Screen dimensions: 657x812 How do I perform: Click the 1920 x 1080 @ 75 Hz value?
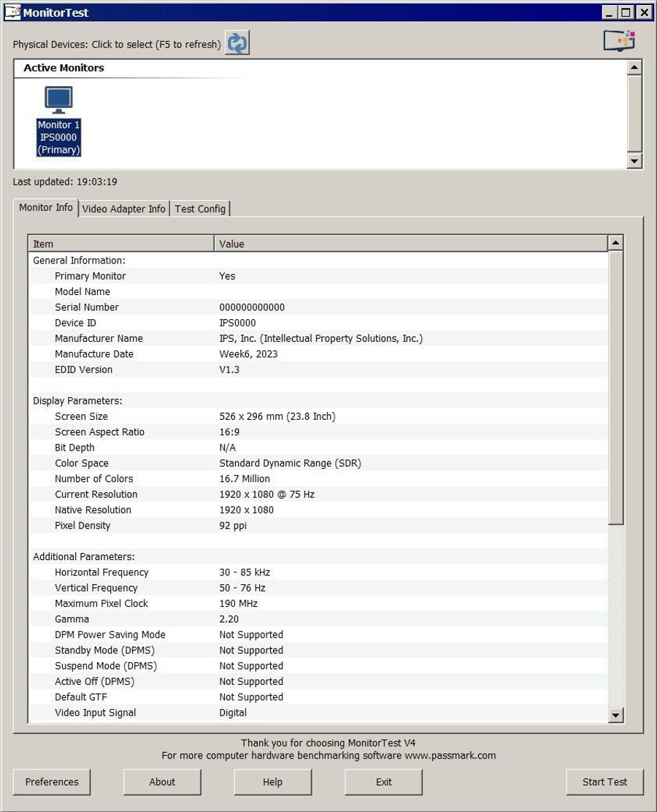pos(267,494)
